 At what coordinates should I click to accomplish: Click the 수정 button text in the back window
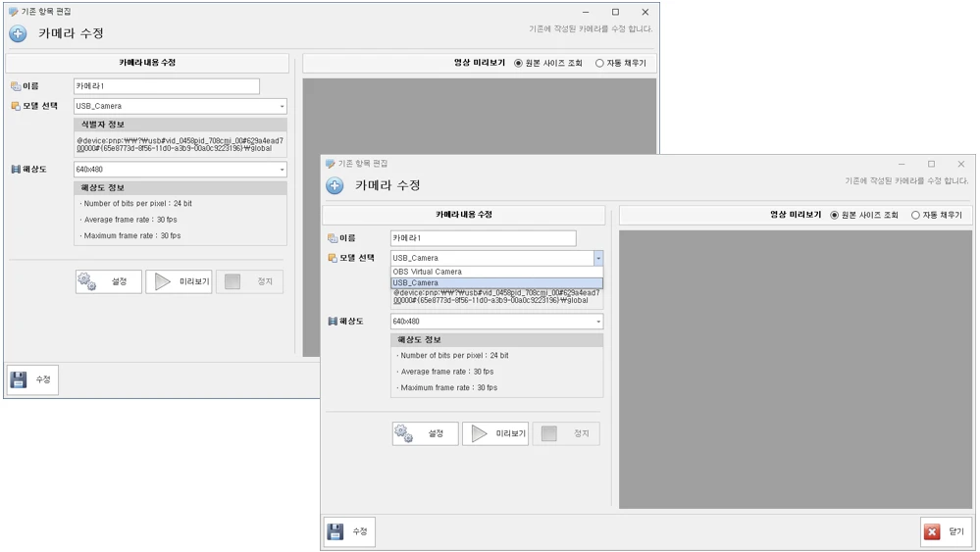[43, 379]
